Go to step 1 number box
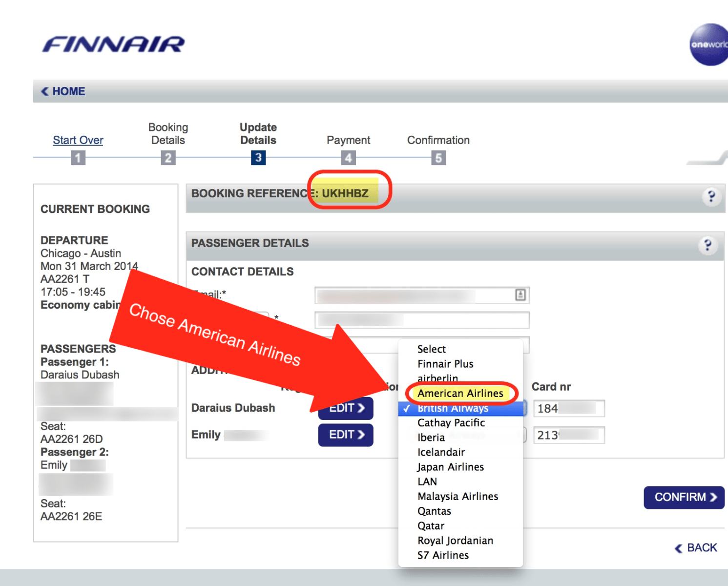The height and width of the screenshot is (586, 728). point(78,158)
